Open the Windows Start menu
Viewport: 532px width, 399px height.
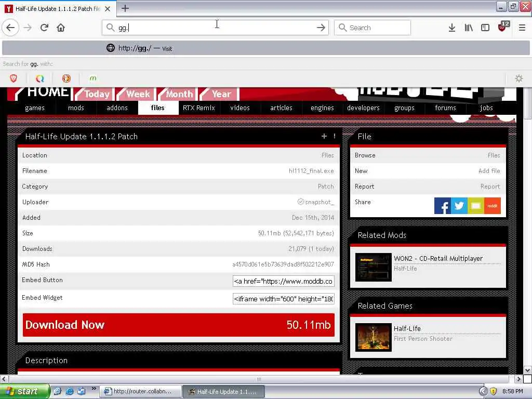click(24, 391)
